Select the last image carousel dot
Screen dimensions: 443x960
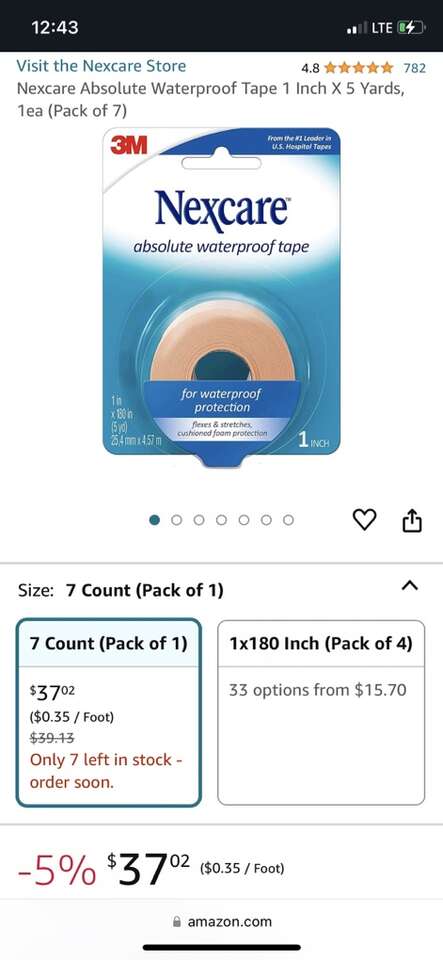pos(288,520)
